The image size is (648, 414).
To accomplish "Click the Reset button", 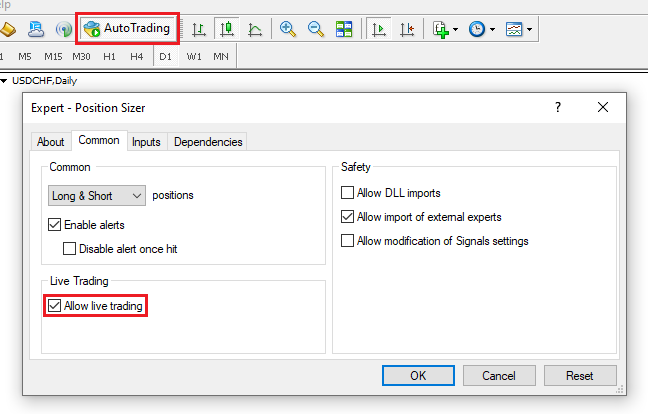I will tap(580, 376).
